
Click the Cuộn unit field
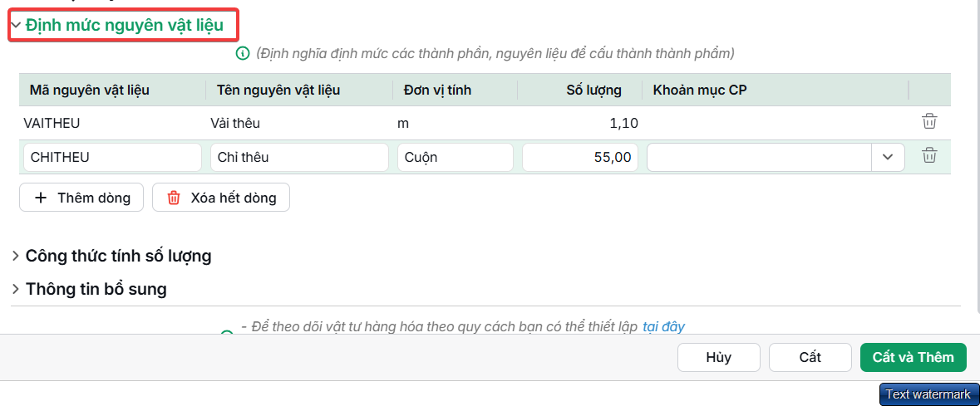(x=455, y=158)
